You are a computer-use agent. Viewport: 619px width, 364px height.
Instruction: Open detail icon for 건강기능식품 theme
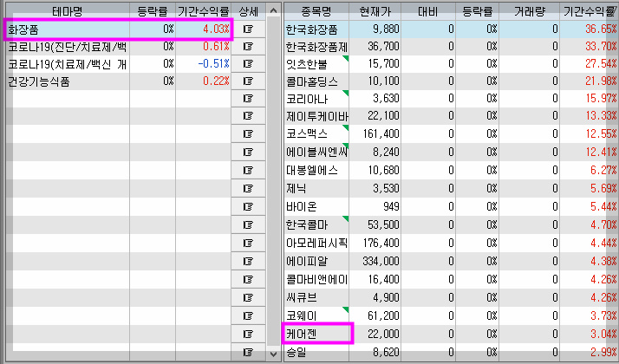click(x=248, y=81)
